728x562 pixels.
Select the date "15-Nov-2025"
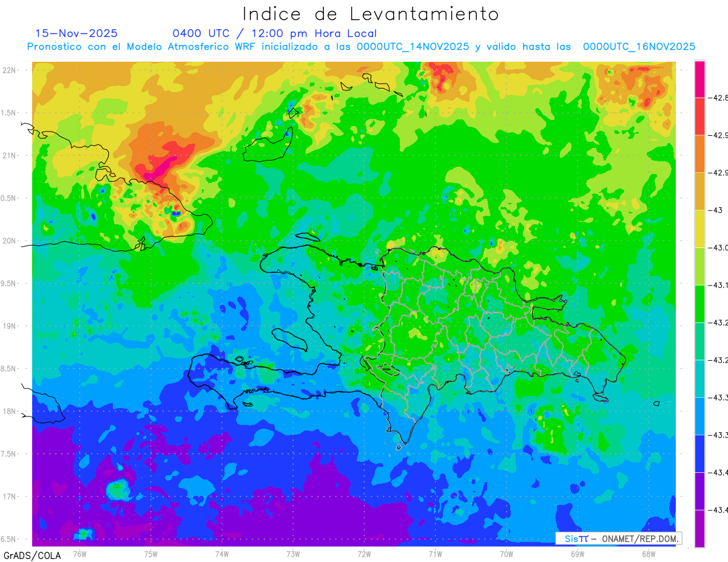point(76,33)
